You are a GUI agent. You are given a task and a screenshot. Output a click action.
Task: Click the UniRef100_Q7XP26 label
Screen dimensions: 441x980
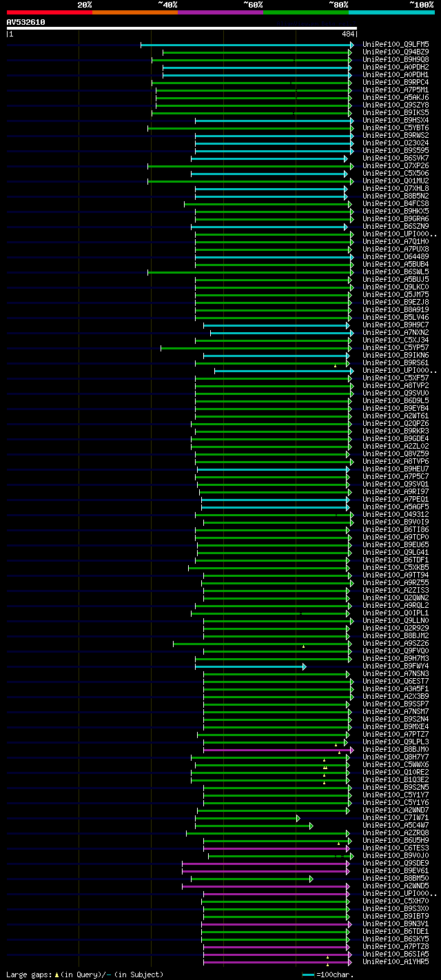(396, 166)
